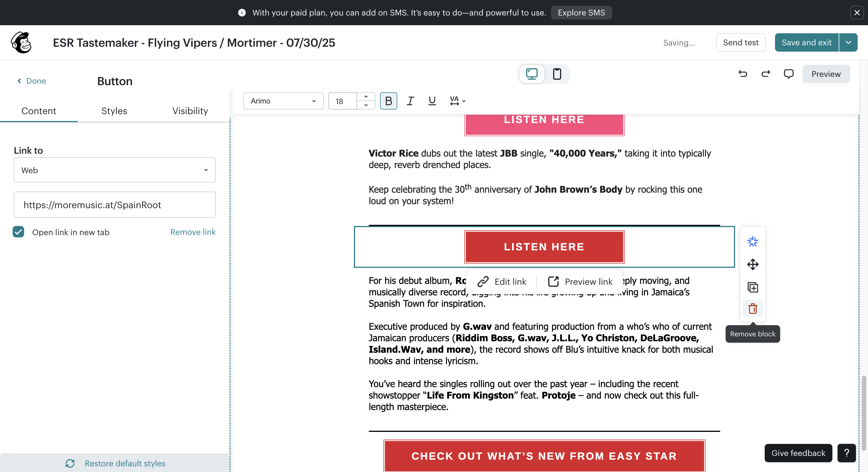Remove the selected block with trash icon
This screenshot has width=868, height=472.
(752, 308)
